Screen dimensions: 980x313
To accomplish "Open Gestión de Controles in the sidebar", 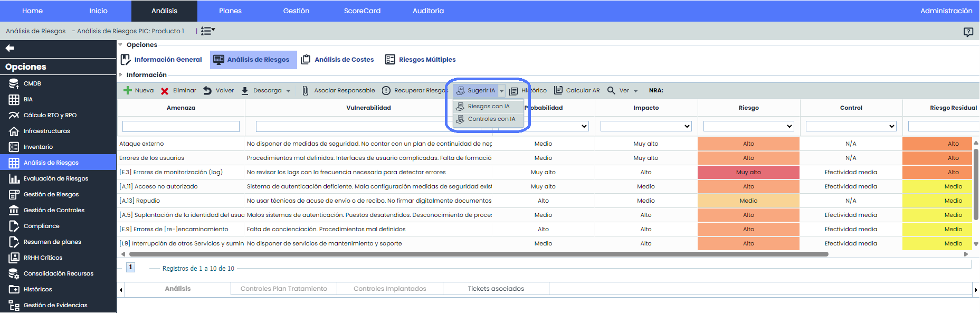I will click(x=54, y=210).
